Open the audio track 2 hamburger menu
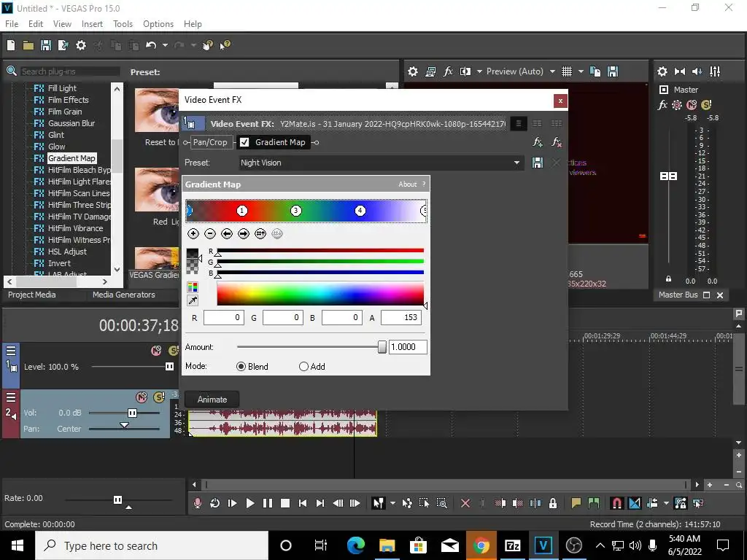747x560 pixels. click(x=11, y=397)
